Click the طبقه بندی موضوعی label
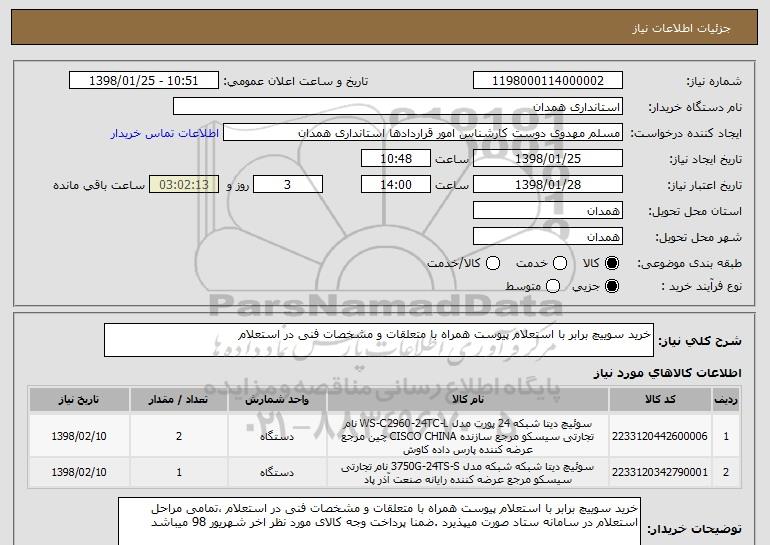Screen dimensions: 770x545 689,264
